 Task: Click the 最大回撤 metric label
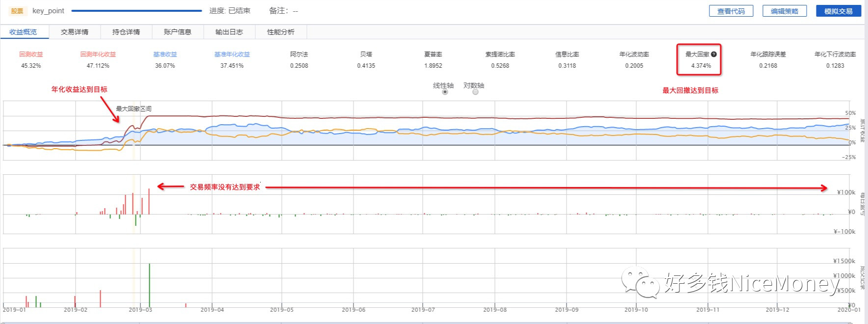697,54
